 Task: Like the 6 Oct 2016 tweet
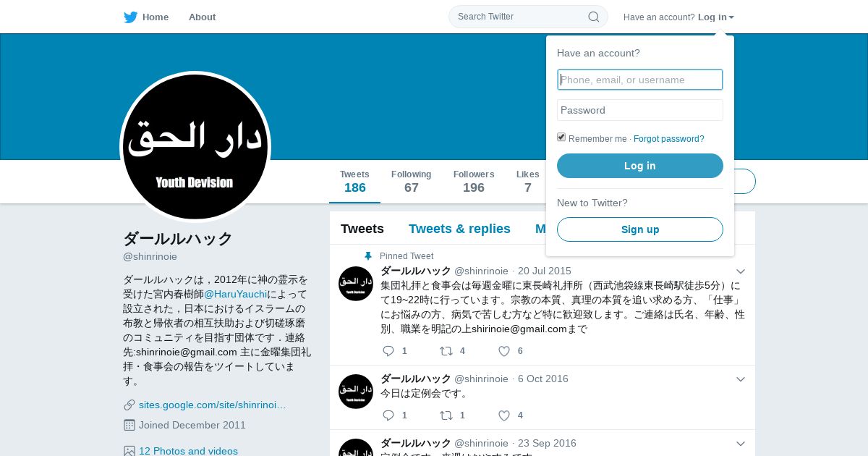coord(504,415)
